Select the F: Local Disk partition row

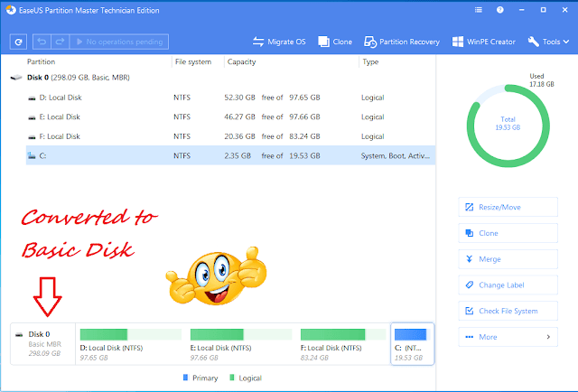pyautogui.click(x=230, y=136)
